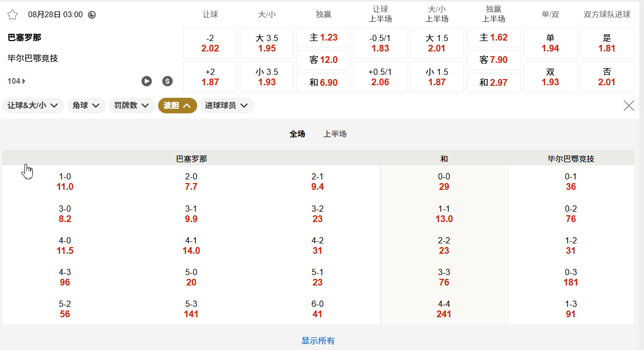
Task: Select 大 3.5 odds 1.95
Action: 267,43
